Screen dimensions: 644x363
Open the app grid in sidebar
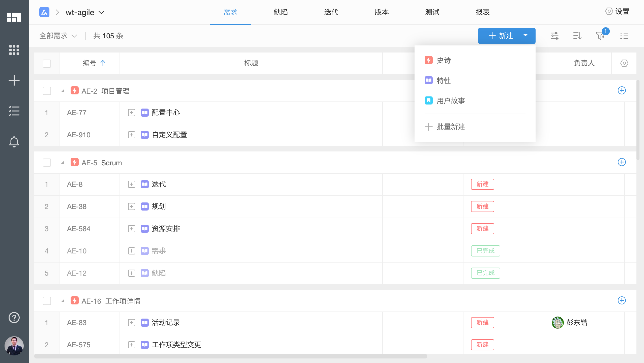coord(14,50)
